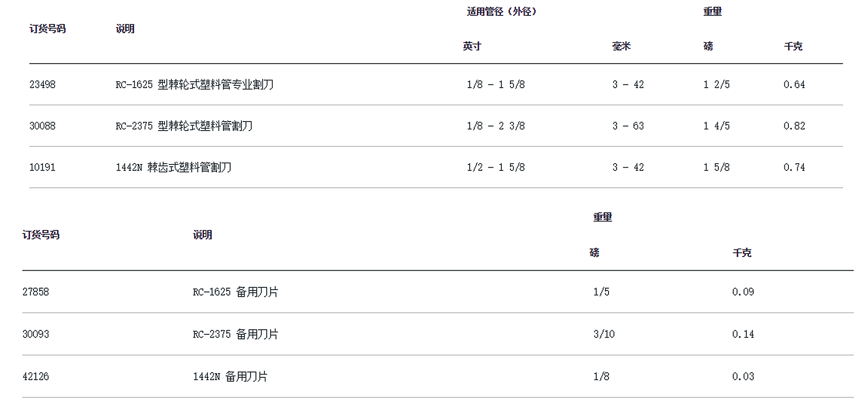Click the 3 - 63 millimeter value
The image size is (868, 417).
[628, 126]
